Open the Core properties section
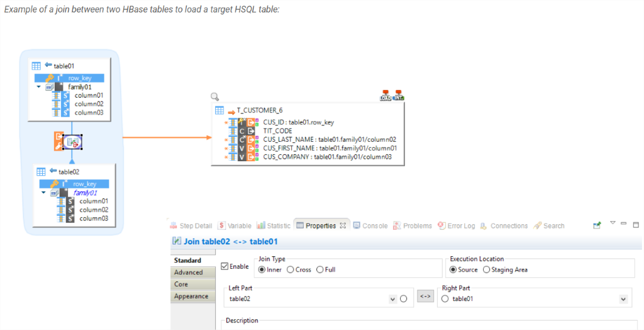 [192, 284]
